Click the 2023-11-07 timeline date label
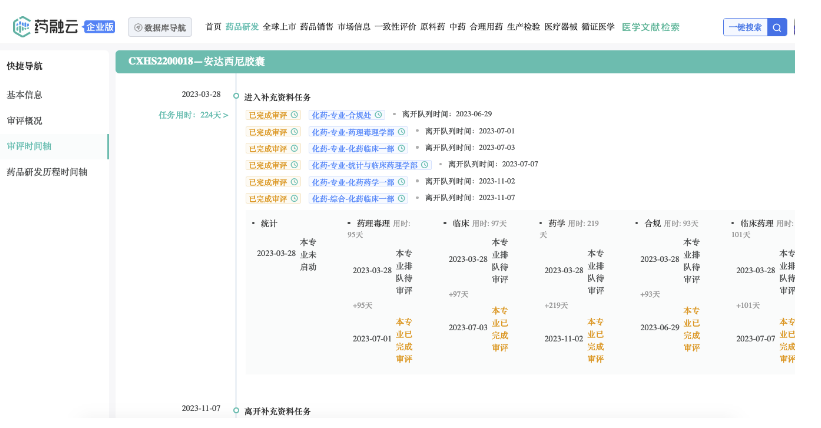The width and height of the screenshot is (821, 428). 201,408
